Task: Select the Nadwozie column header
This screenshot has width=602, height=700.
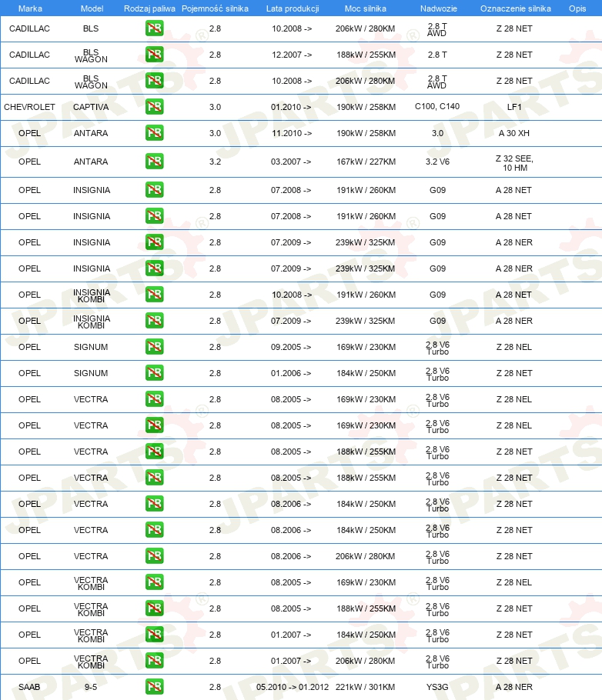Action: pyautogui.click(x=439, y=8)
